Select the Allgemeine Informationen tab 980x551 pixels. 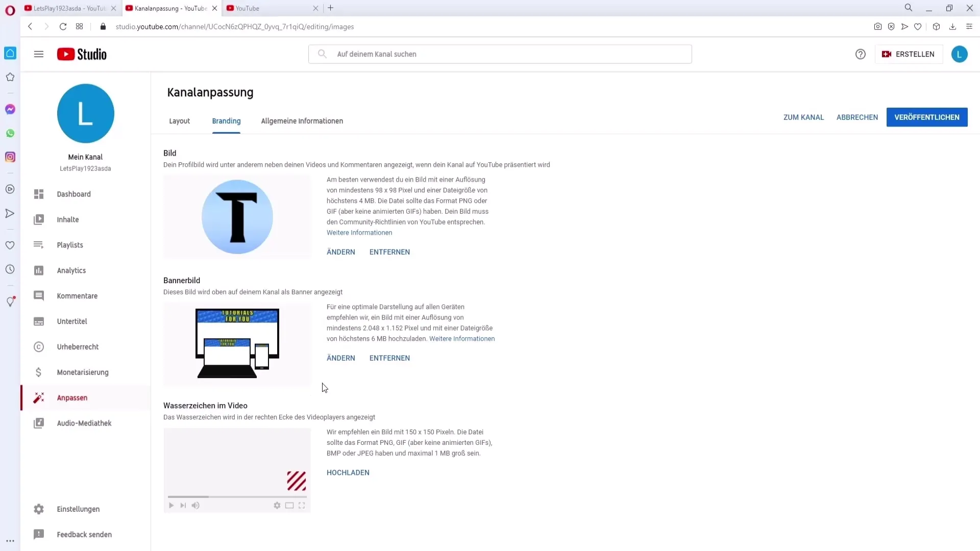coord(302,120)
